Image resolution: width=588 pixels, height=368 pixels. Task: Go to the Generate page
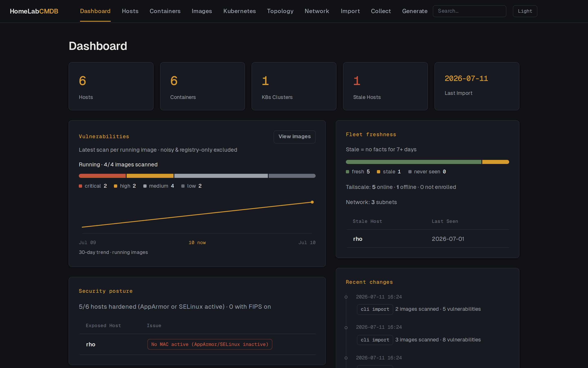[x=415, y=11]
